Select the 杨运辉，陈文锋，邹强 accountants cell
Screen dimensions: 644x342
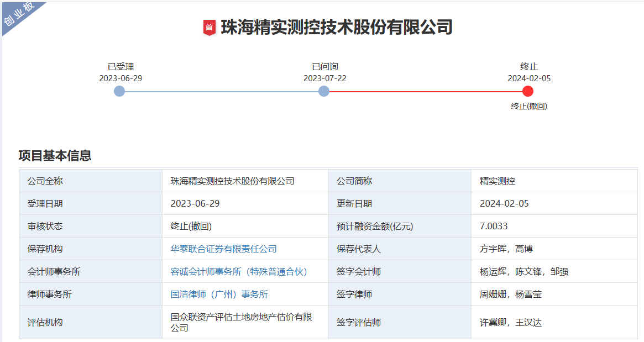pos(524,272)
